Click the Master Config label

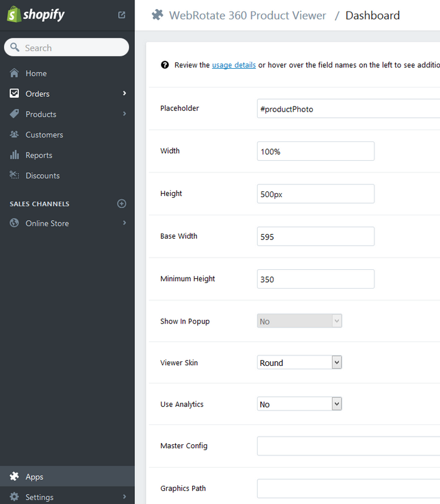click(184, 446)
